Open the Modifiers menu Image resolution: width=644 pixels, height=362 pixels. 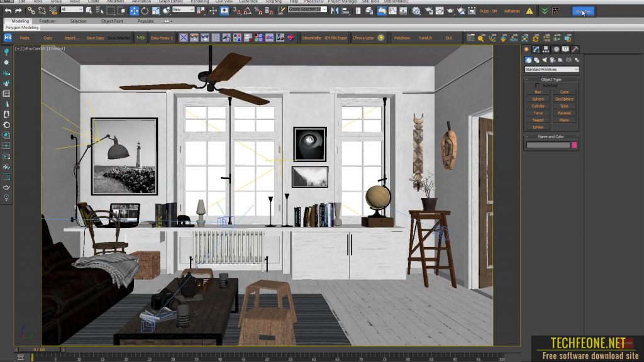pos(116,2)
